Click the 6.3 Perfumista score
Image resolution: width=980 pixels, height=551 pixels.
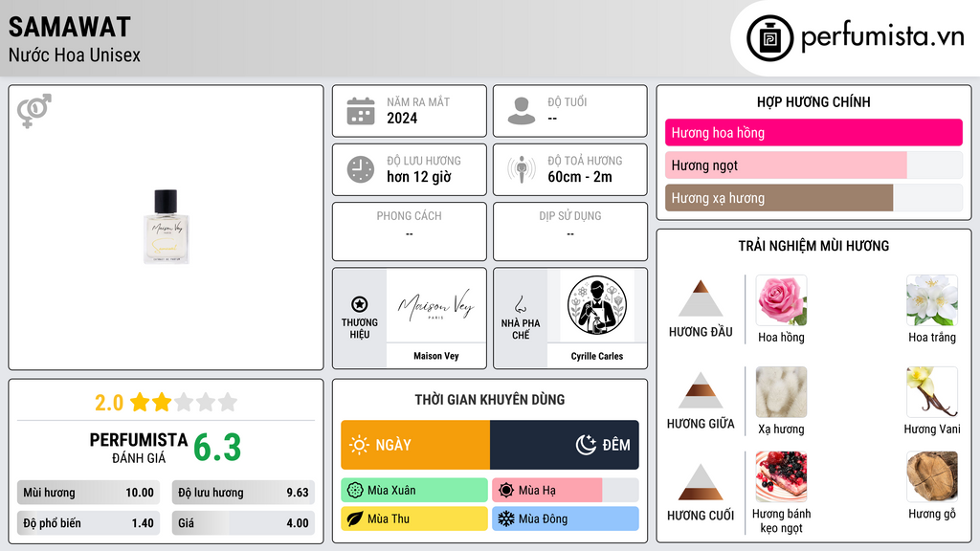point(217,448)
